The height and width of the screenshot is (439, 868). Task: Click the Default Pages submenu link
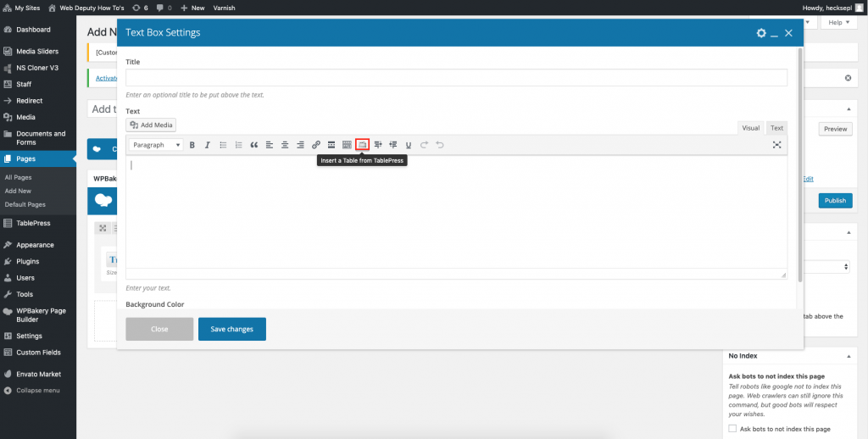(x=25, y=204)
